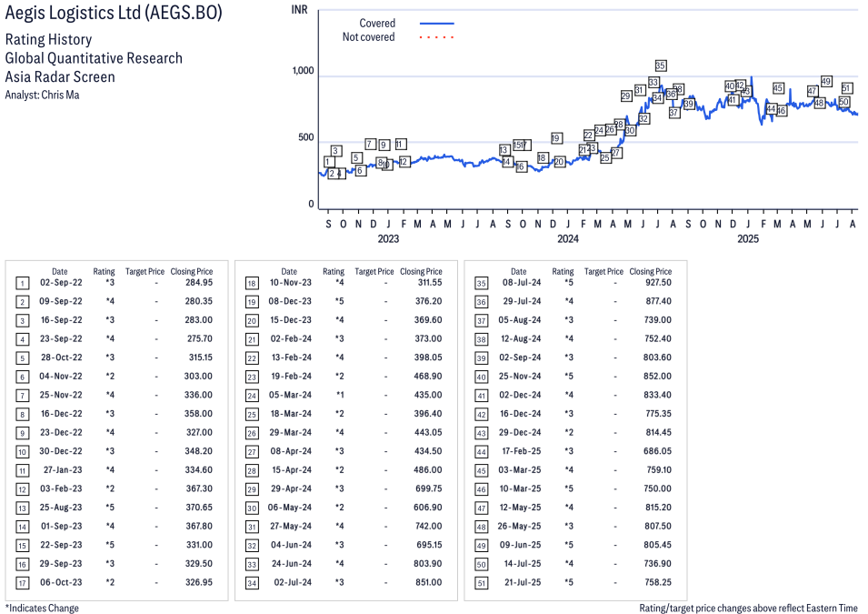
Task: Click the *2 rating in the 29-Dec-24 row
Action: (569, 432)
